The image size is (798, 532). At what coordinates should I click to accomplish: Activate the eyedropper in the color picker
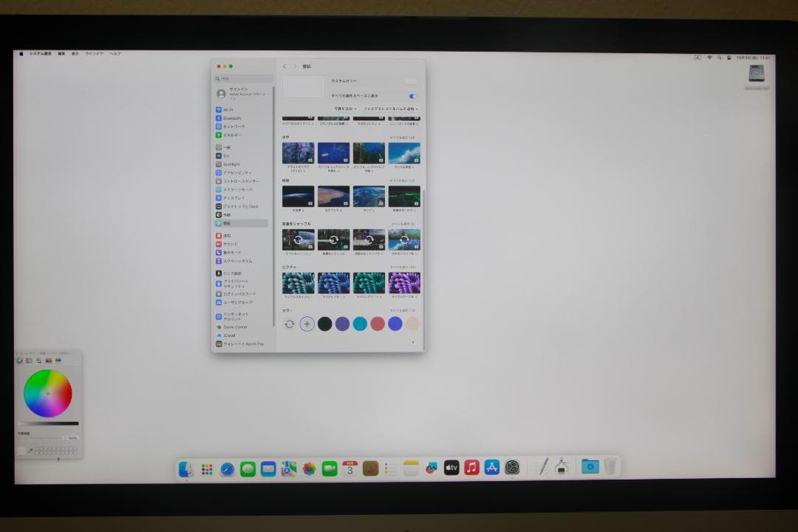30,449
